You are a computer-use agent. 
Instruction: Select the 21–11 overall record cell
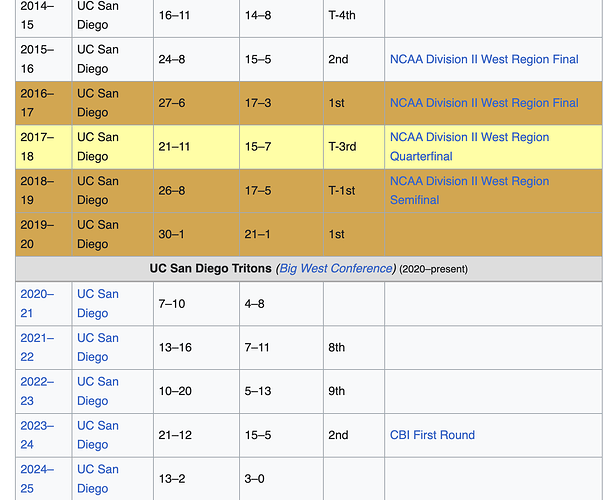point(196,146)
